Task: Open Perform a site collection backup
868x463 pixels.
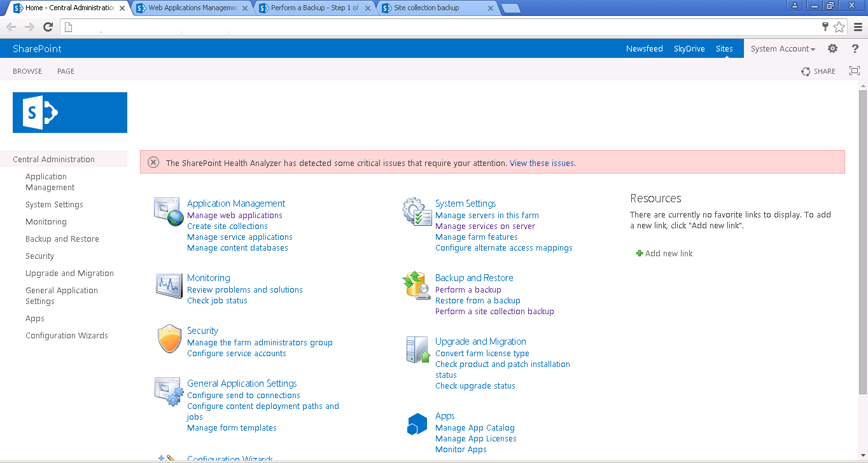Action: point(494,311)
